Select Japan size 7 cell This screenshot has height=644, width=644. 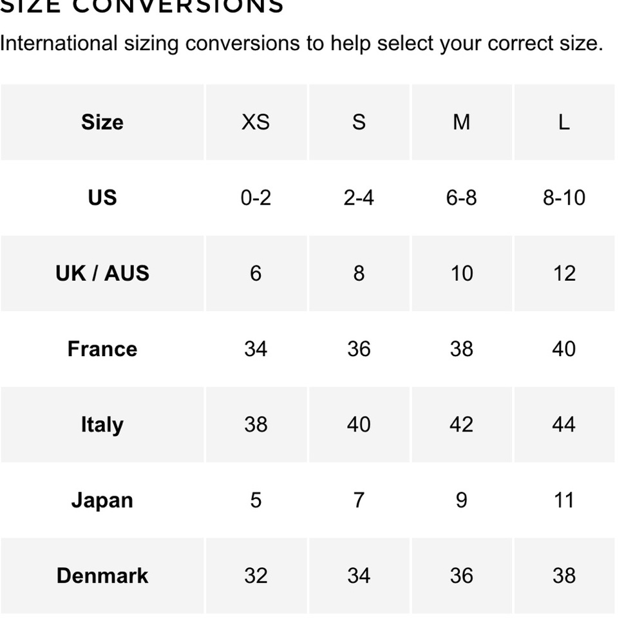pos(359,500)
